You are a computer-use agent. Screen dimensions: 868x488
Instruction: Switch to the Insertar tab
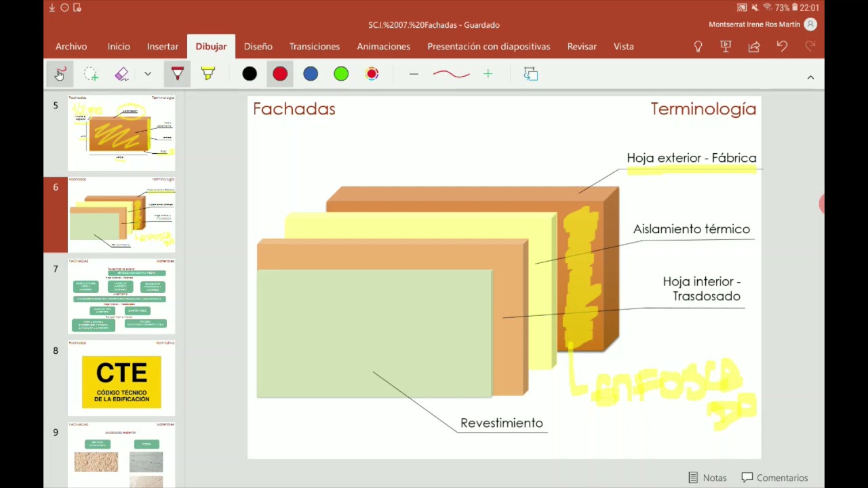163,46
